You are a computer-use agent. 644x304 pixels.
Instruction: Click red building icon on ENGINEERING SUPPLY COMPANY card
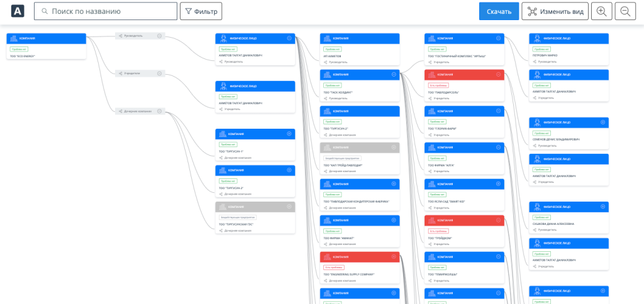328,256
